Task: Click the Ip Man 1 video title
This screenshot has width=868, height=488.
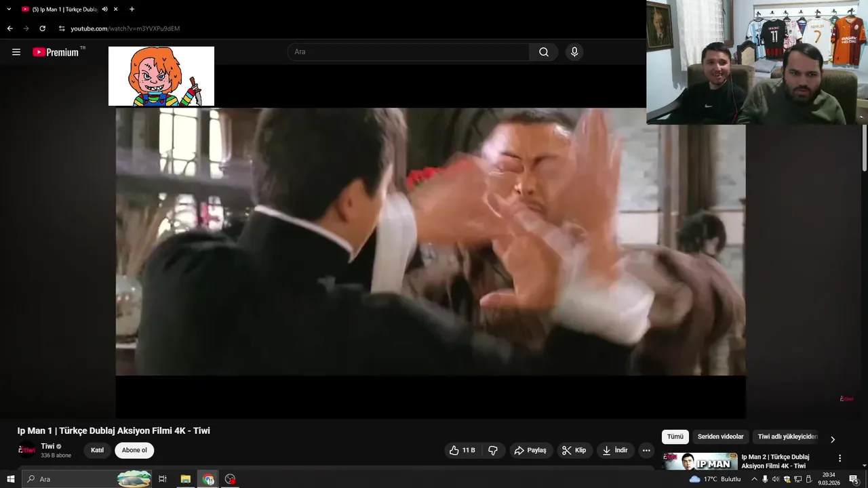Action: click(x=114, y=430)
